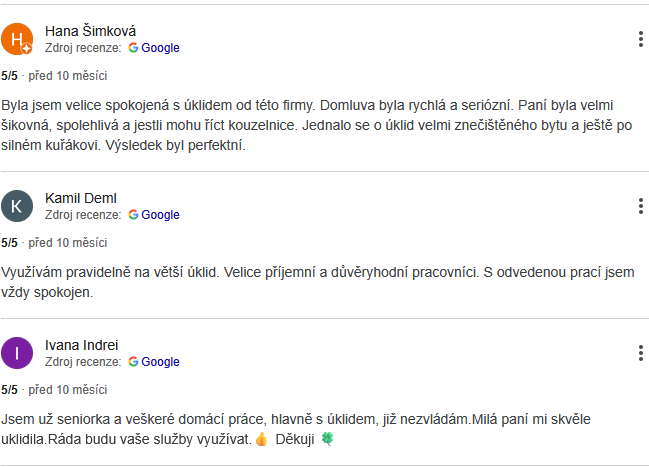Viewport: 649px width, 467px height.
Task: Open more options for Ivana Indrei's review
Action: point(640,353)
